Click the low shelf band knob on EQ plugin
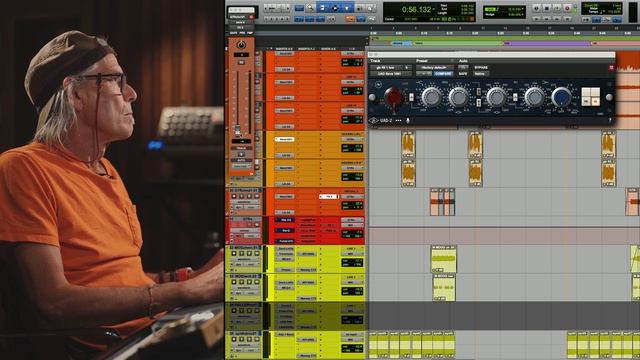The height and width of the screenshot is (360, 640). 534,97
